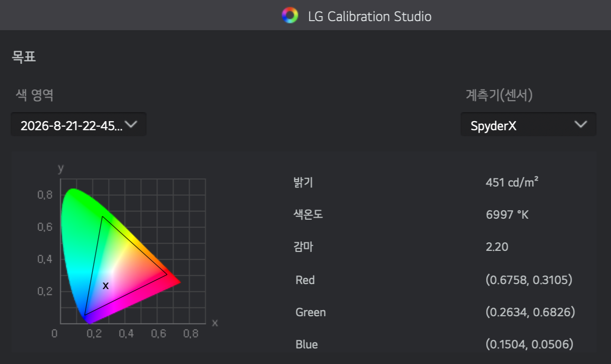The image size is (611, 364).
Task: Click the Blue primary label
Action: click(x=307, y=344)
